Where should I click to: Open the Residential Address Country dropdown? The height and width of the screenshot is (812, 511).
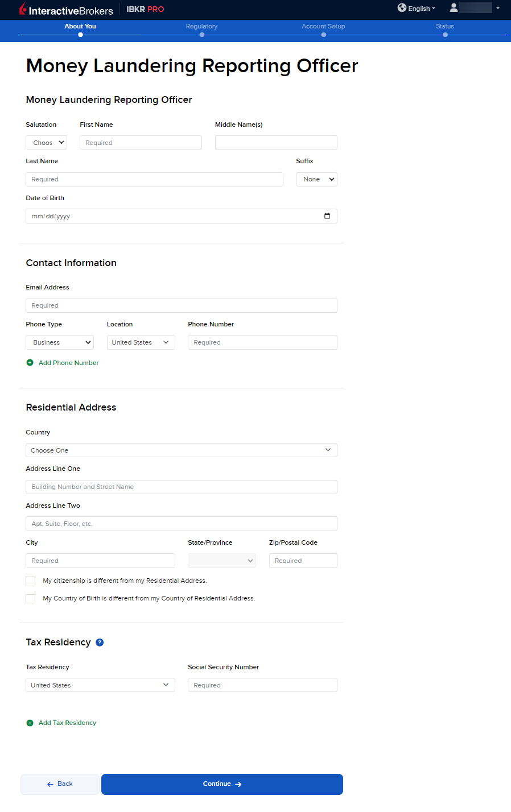(x=181, y=450)
